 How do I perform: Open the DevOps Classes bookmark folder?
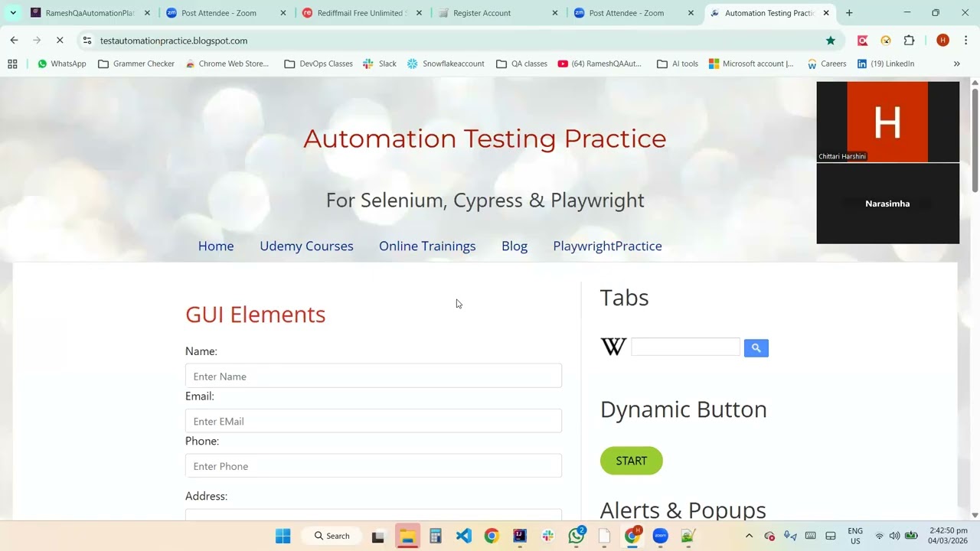(x=318, y=64)
